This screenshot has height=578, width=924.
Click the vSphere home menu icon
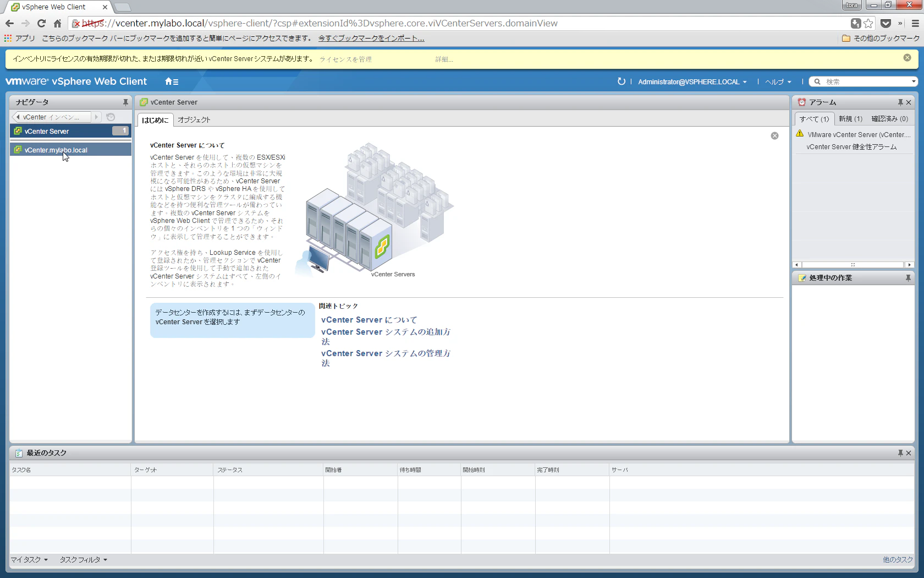point(172,81)
